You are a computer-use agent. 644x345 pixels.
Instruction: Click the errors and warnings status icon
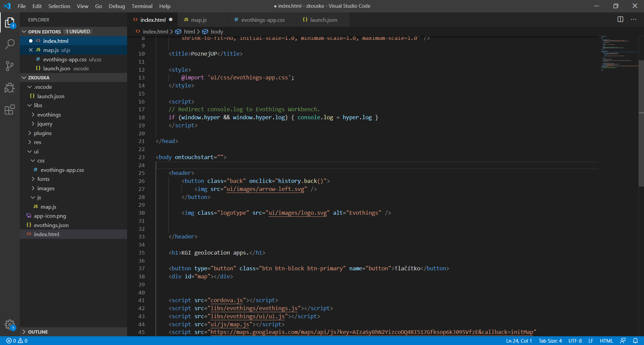(17, 341)
